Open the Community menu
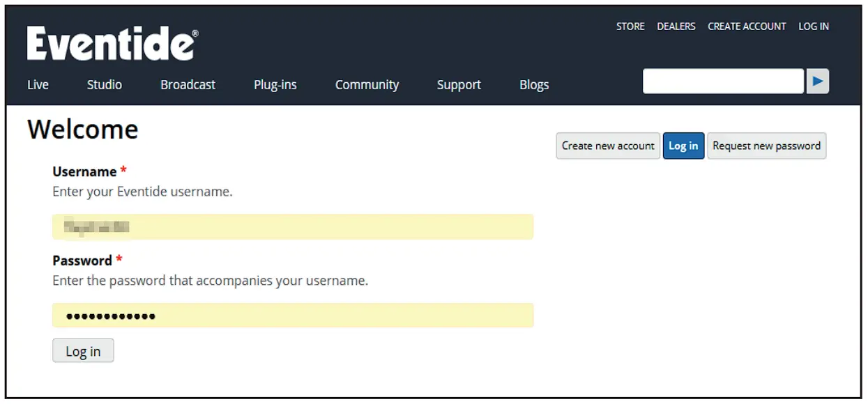The image size is (868, 404). (x=367, y=85)
